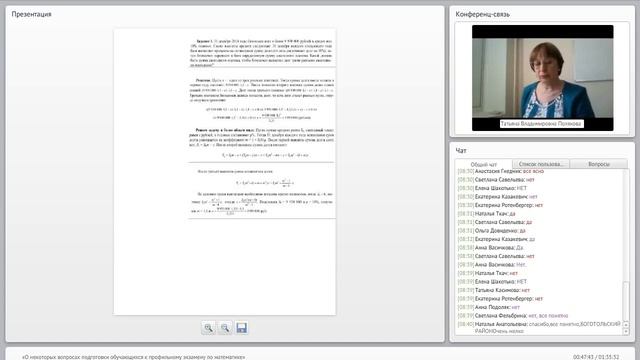Click the magnifier zoom icon beside the floppy disk
The height and width of the screenshot is (360, 640).
tap(225, 328)
